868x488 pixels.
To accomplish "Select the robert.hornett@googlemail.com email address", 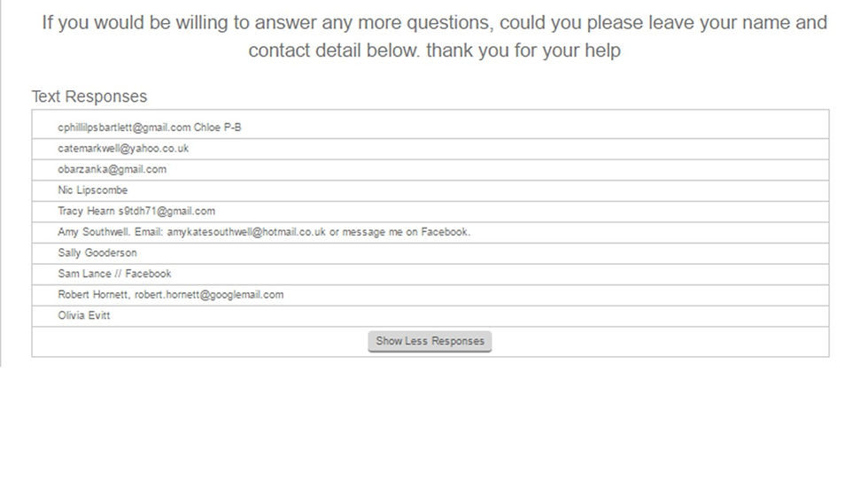I will tap(209, 295).
